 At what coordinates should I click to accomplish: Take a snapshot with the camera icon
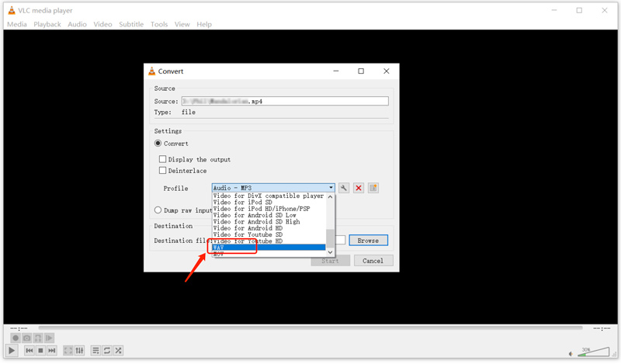(x=26, y=338)
